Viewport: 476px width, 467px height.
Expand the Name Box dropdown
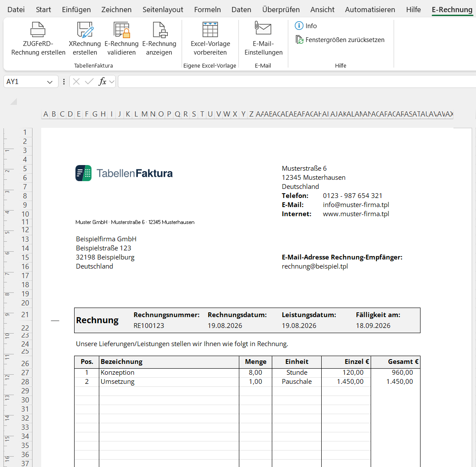(x=50, y=82)
